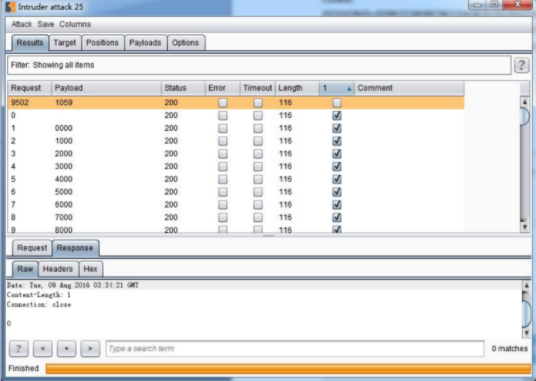The height and width of the screenshot is (381, 536).
Task: Toggle Timeout checkbox for payload 3000
Action: pyautogui.click(x=258, y=166)
